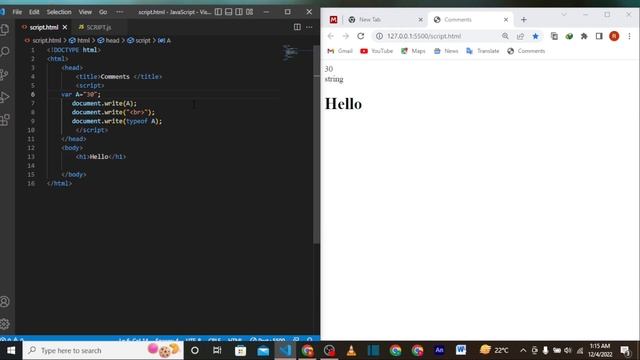
Task: Toggle the Panel layout icon
Action: tap(229, 12)
